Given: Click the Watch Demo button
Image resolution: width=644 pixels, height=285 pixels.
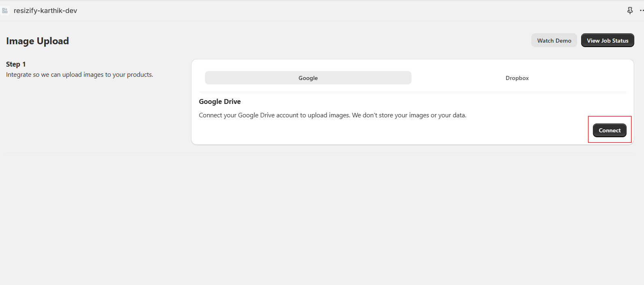Looking at the screenshot, I should click(554, 41).
